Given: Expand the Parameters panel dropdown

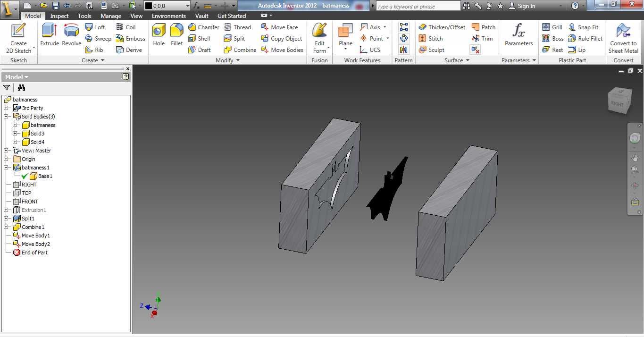Looking at the screenshot, I should (534, 60).
